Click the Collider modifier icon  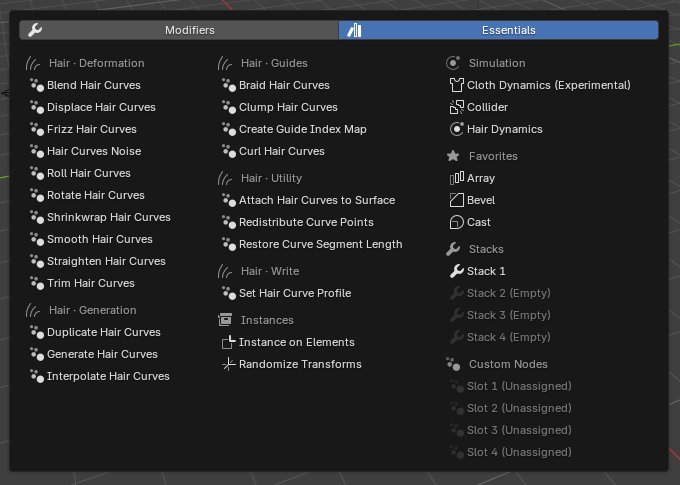(457, 107)
